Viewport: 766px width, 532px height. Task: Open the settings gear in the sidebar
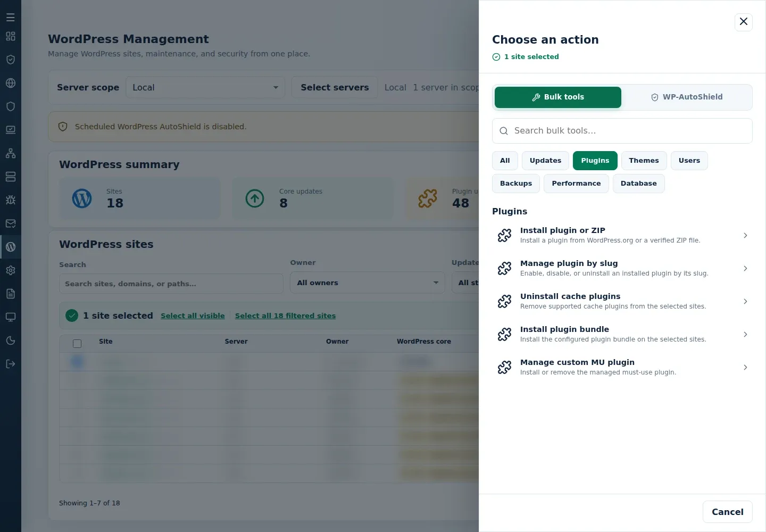[11, 270]
